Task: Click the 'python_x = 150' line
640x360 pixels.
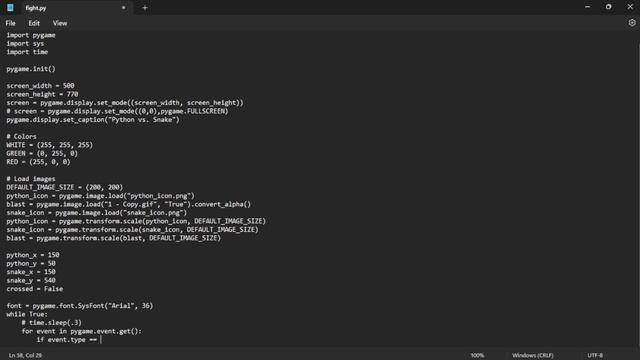Action: click(x=33, y=255)
